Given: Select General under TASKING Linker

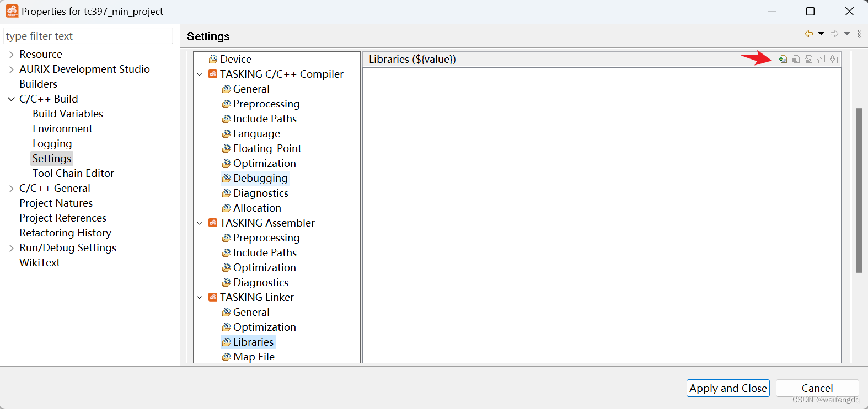Looking at the screenshot, I should [x=251, y=312].
